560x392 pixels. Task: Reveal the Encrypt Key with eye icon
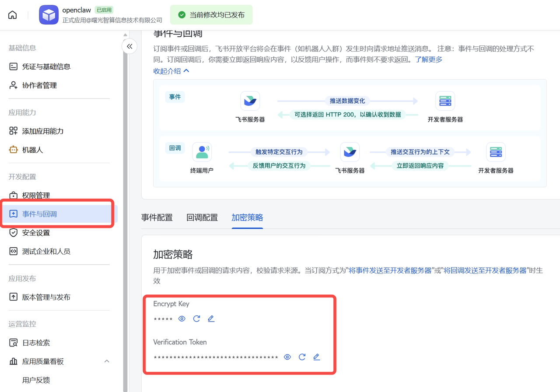(x=182, y=318)
